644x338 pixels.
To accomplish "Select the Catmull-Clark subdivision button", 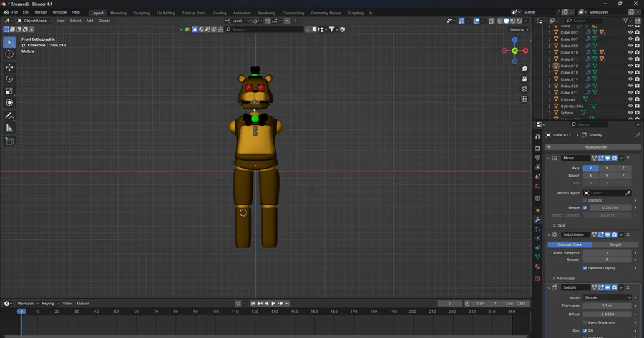I will click(570, 244).
